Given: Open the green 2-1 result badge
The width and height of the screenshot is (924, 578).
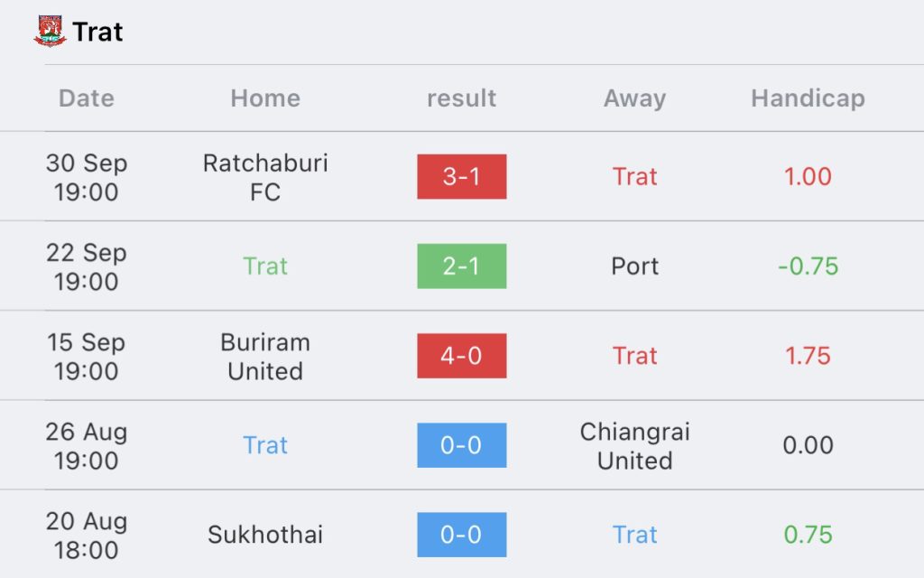Looking at the screenshot, I should pyautogui.click(x=461, y=266).
